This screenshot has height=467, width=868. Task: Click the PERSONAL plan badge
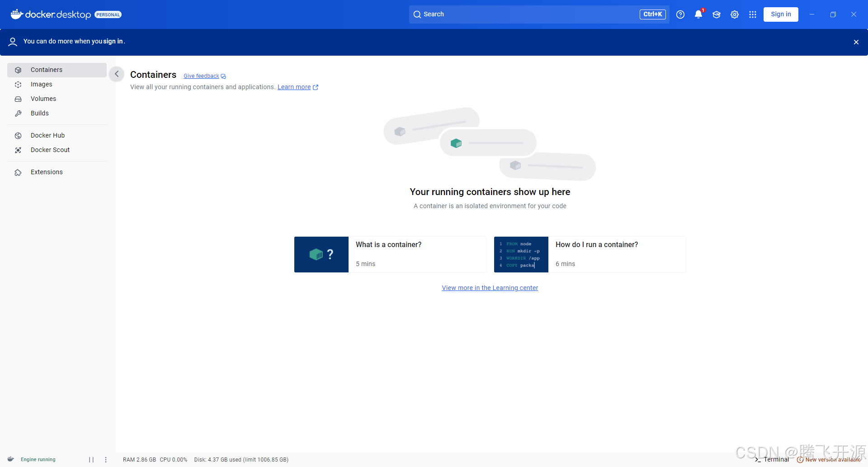pos(108,14)
